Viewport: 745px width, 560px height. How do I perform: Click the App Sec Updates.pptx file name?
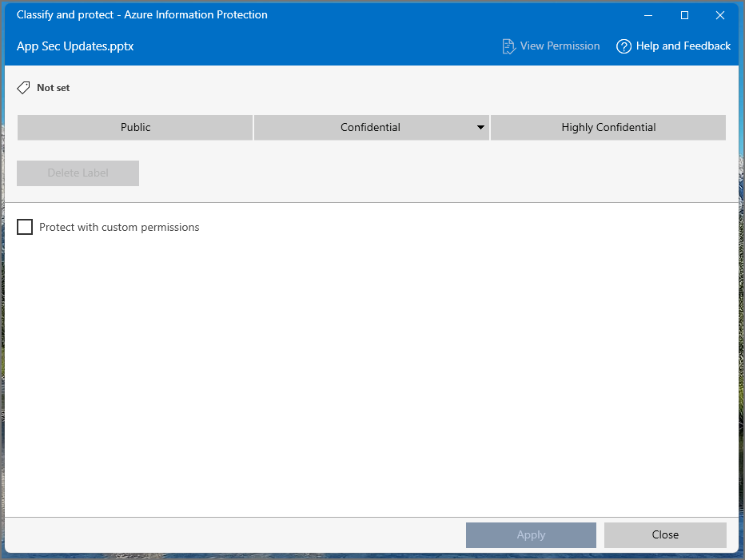point(75,46)
